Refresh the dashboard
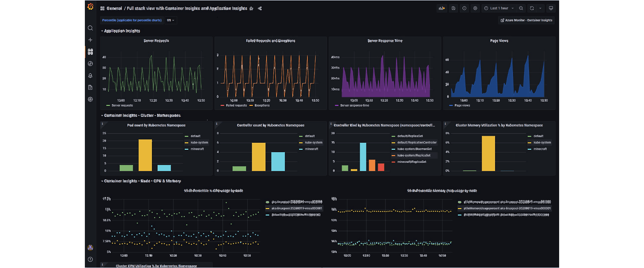644x268 pixels. pyautogui.click(x=532, y=8)
